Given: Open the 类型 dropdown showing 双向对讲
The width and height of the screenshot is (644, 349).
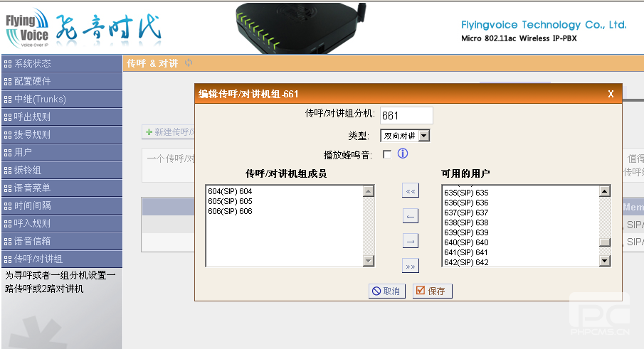Looking at the screenshot, I should tap(405, 135).
